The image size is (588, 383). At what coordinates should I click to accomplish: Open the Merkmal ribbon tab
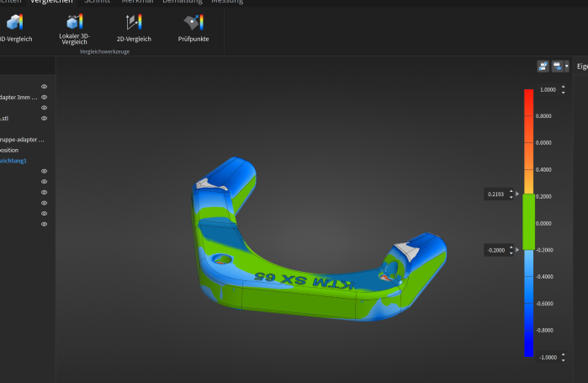coord(137,2)
